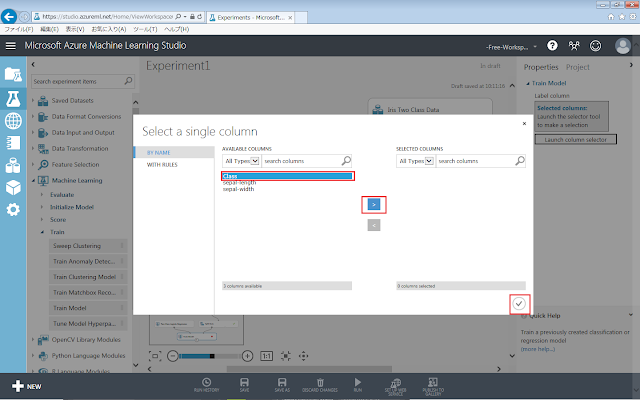This screenshot has height=400, width=640.
Task: Click the feedback smiley face icon
Action: (596, 46)
